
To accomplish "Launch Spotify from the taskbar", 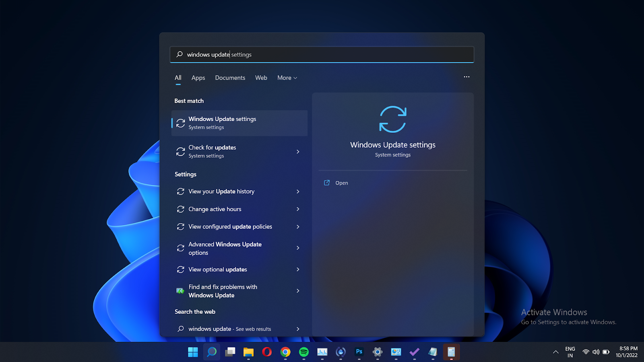I will click(304, 352).
